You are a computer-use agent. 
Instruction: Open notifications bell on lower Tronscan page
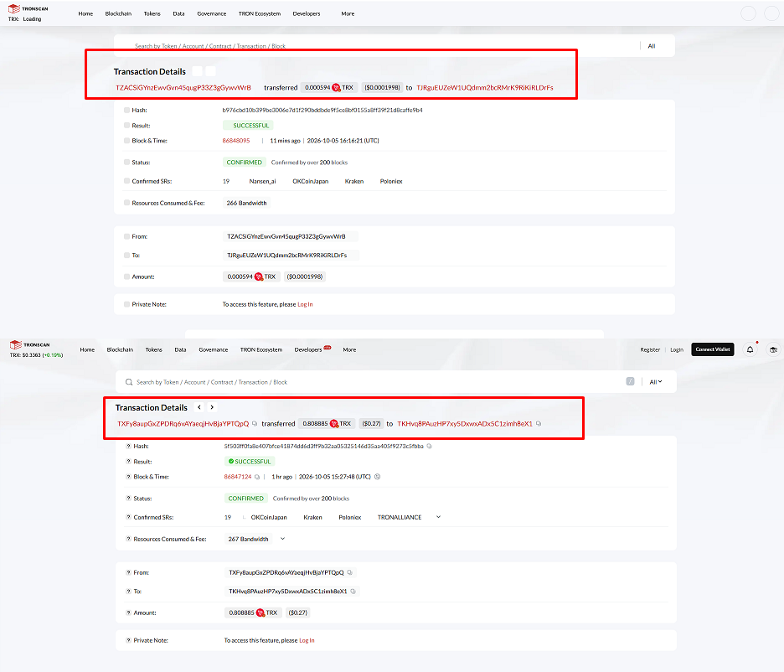click(750, 349)
